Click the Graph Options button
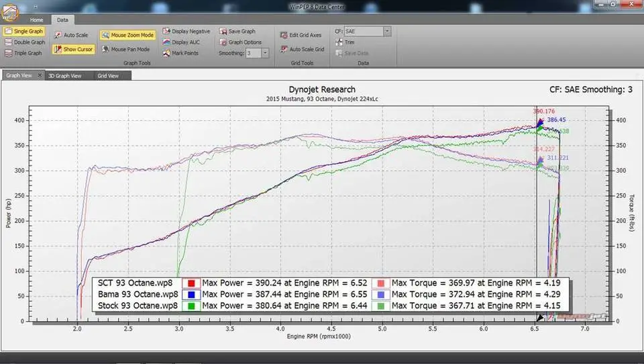This screenshot has height=364, width=644. click(241, 42)
